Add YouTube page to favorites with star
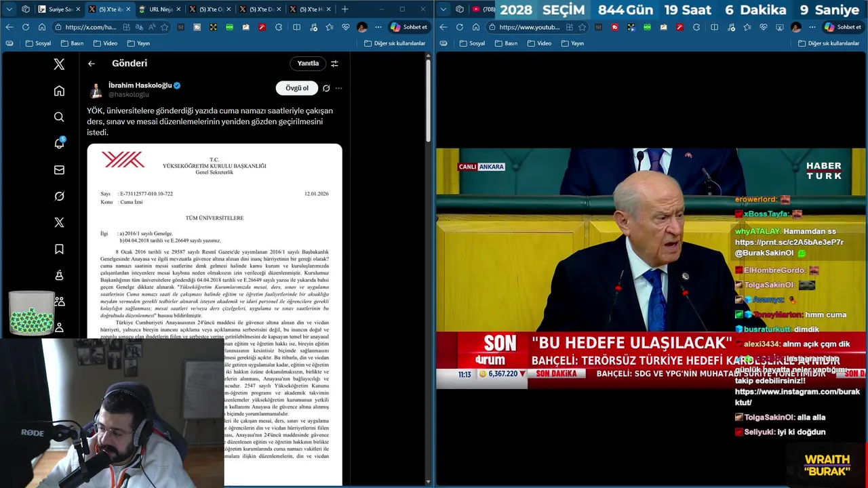The height and width of the screenshot is (488, 868). tap(582, 27)
